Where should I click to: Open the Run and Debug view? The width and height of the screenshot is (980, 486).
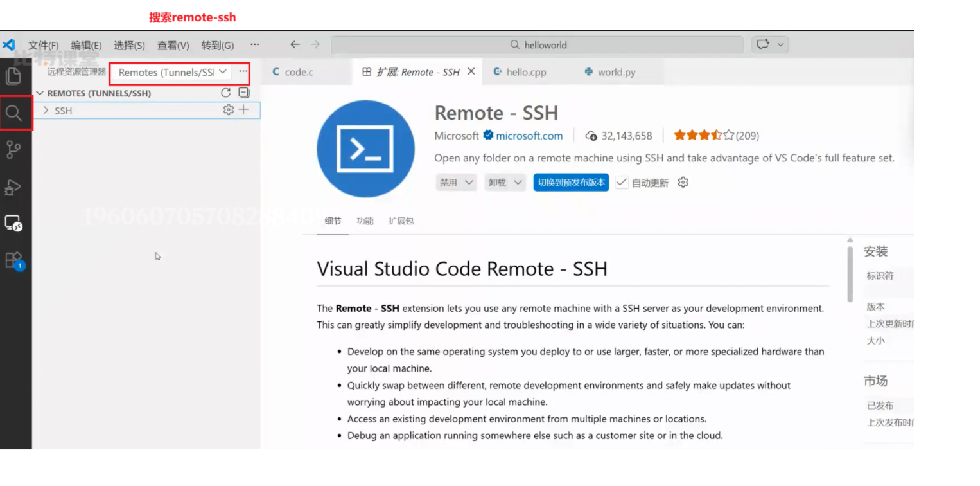point(13,187)
